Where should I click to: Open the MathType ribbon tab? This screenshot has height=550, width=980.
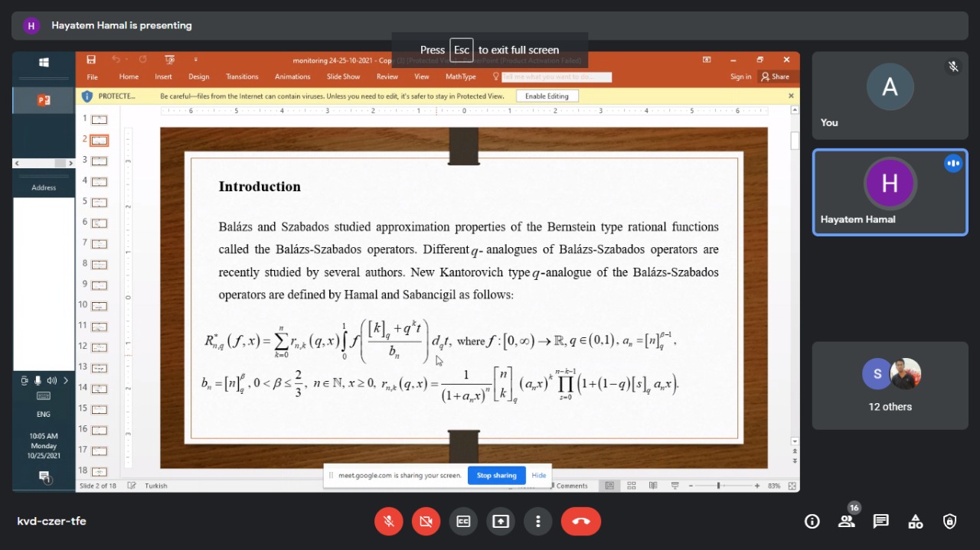click(461, 76)
